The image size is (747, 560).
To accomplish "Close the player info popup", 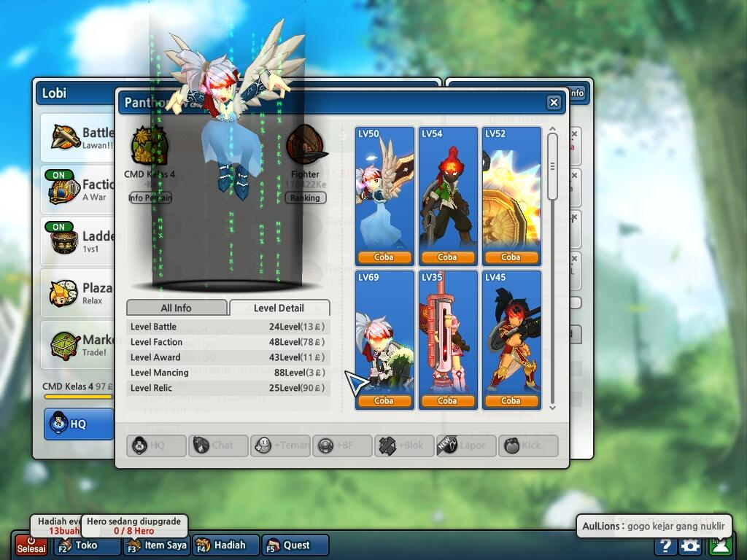I will (x=554, y=102).
